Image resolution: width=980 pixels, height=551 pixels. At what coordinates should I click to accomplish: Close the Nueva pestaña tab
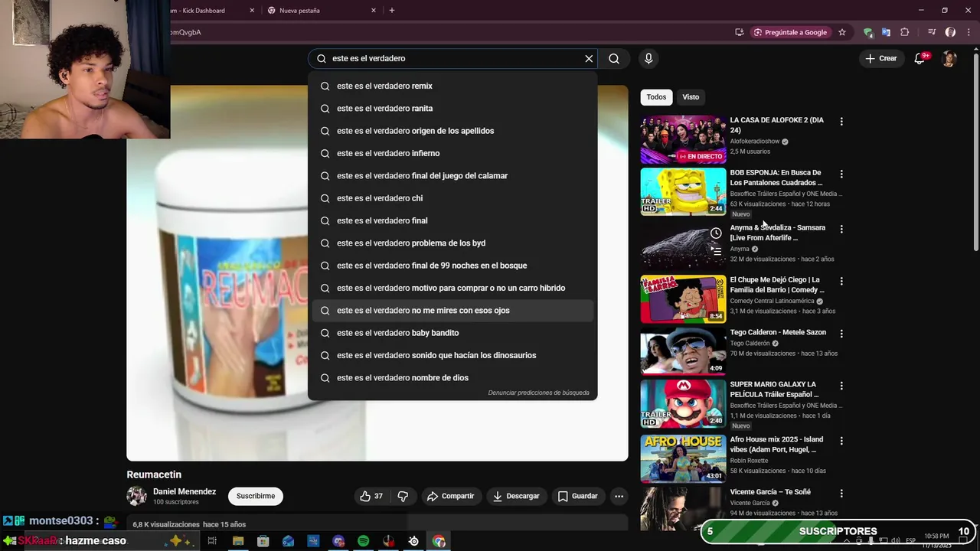coord(374,11)
